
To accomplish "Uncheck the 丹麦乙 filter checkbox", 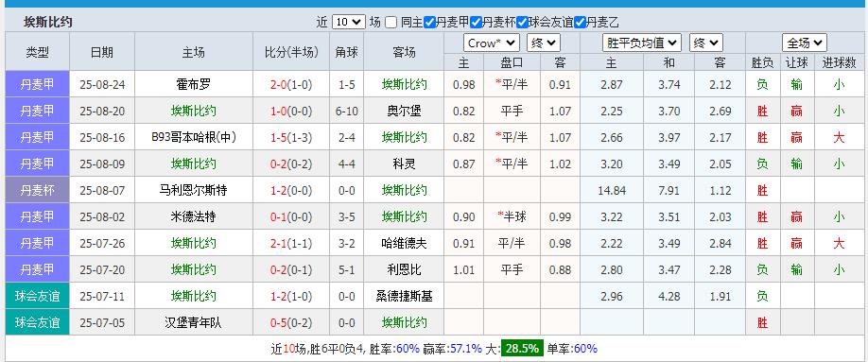I will 580,22.
